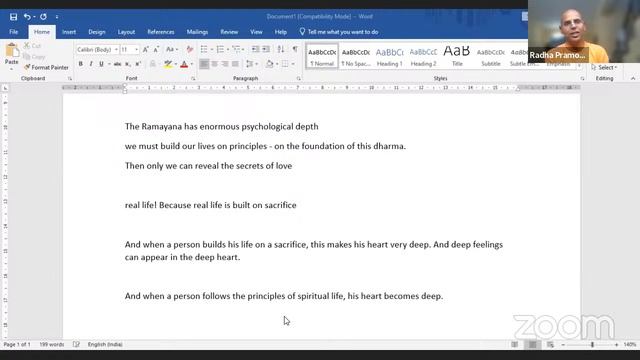The width and height of the screenshot is (640, 360).
Task: Increase font size with grow icon
Action: [146, 49]
